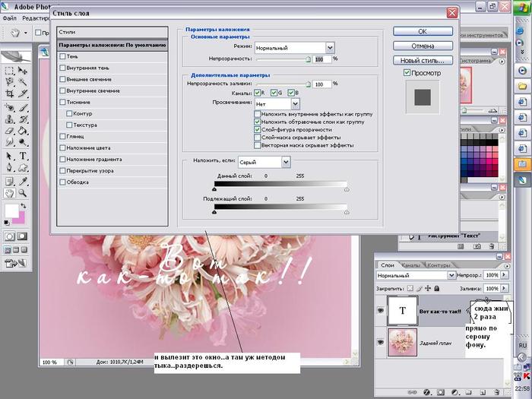Select the Zoom magnifier tool
The height and width of the screenshot is (399, 532).
pyautogui.click(x=24, y=194)
